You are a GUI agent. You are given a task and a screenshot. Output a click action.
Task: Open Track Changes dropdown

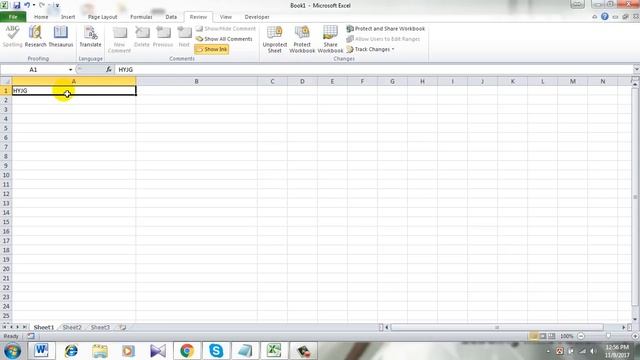point(370,49)
